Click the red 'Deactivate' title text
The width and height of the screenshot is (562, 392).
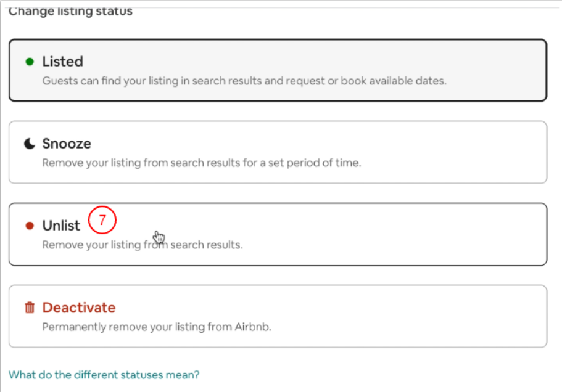[x=79, y=308]
